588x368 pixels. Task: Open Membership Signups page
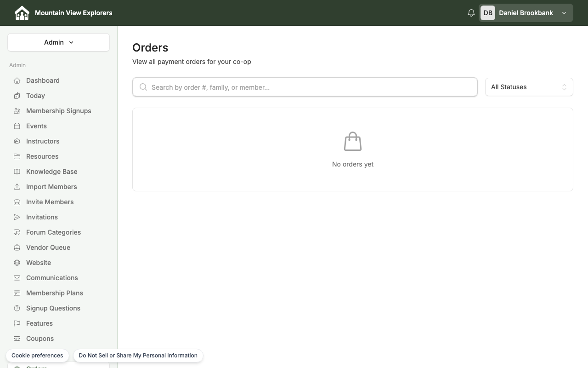(58, 111)
